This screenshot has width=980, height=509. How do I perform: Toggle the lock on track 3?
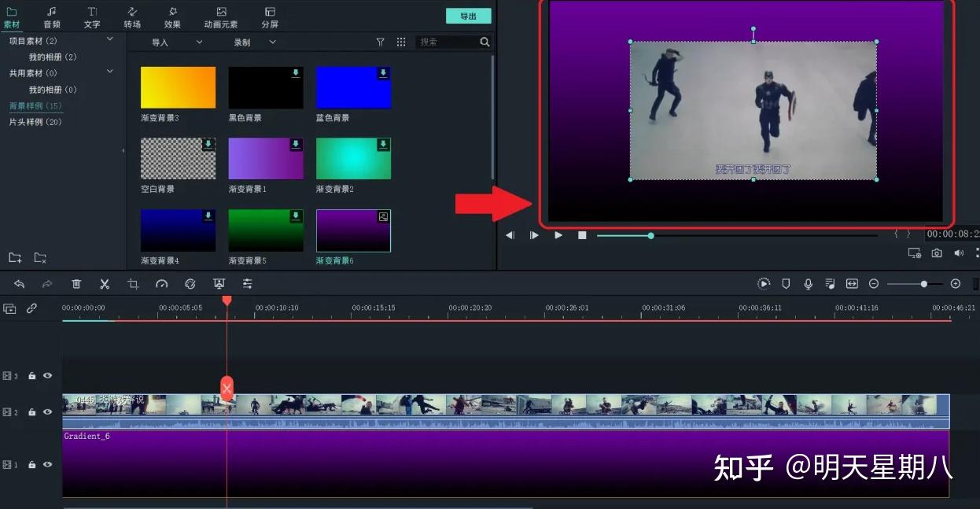pos(31,376)
